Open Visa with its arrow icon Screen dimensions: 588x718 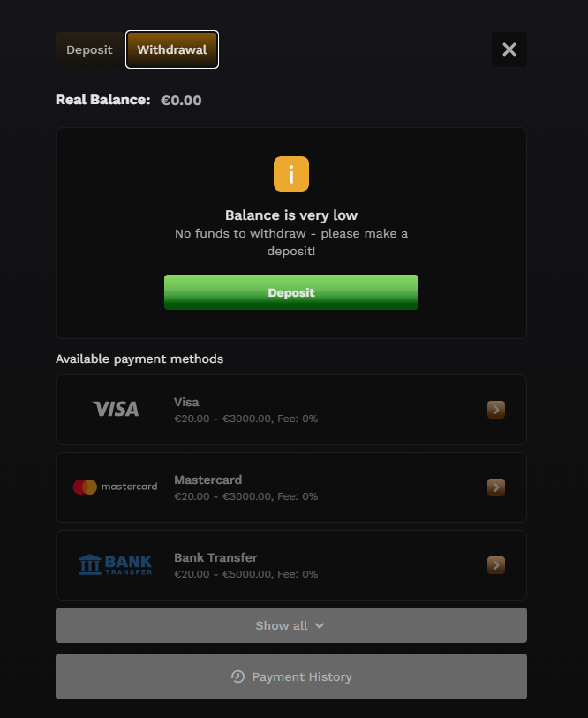496,410
